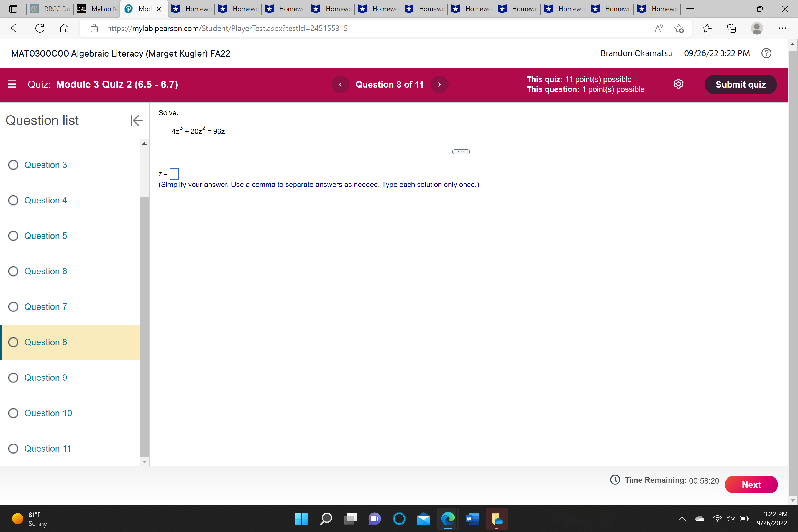Open the quiz settings gear icon
The image size is (798, 532).
pyautogui.click(x=678, y=84)
